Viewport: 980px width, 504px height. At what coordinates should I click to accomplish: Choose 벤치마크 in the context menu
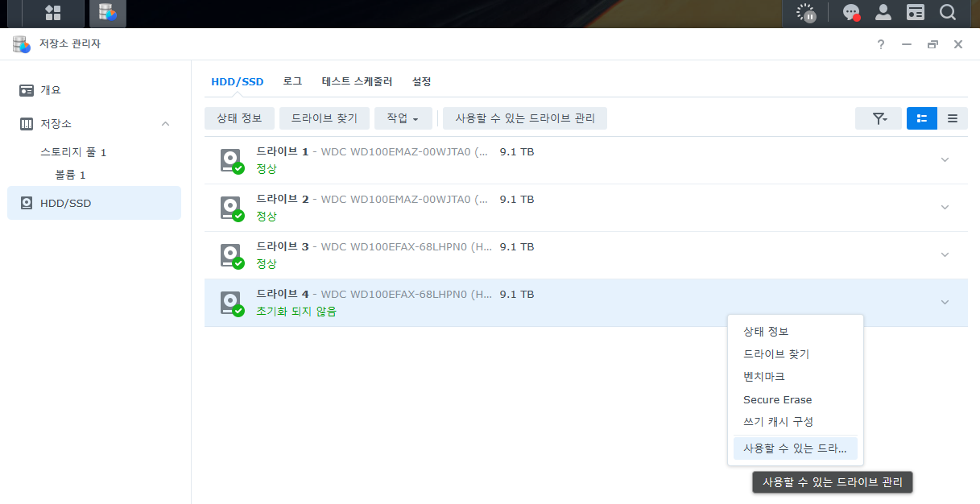pos(796,376)
